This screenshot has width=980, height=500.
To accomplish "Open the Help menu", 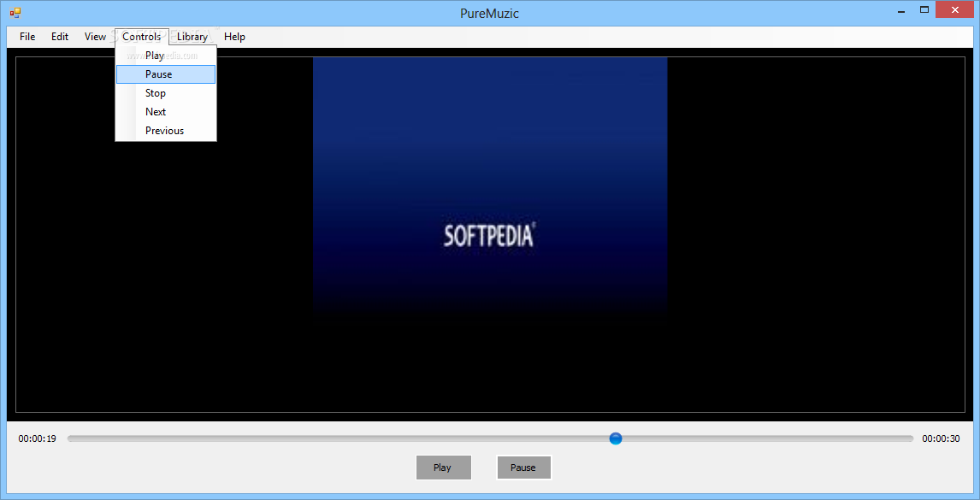I will pyautogui.click(x=234, y=36).
